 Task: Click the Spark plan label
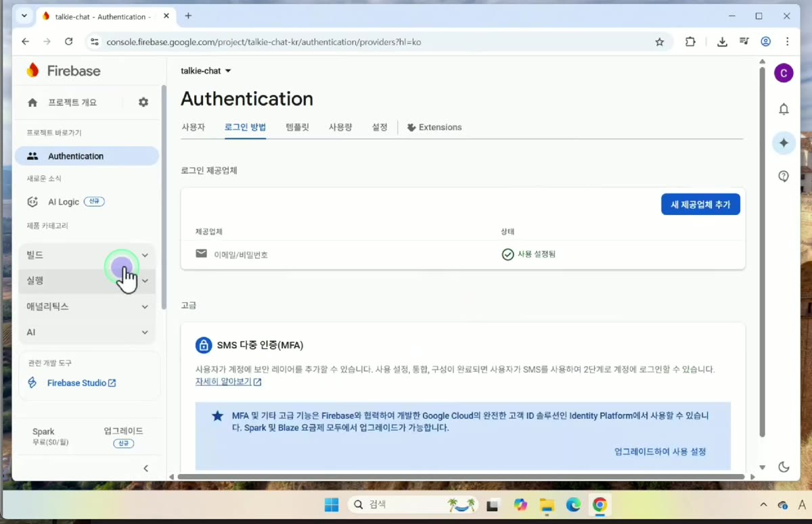[x=43, y=431]
